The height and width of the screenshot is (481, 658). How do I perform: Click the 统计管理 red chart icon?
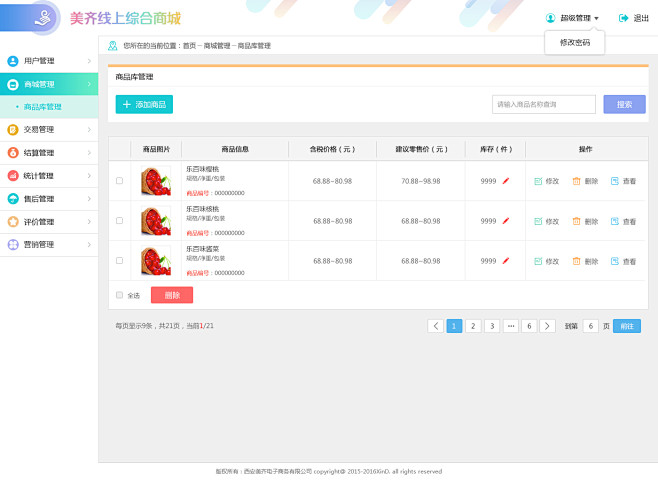coord(13,176)
